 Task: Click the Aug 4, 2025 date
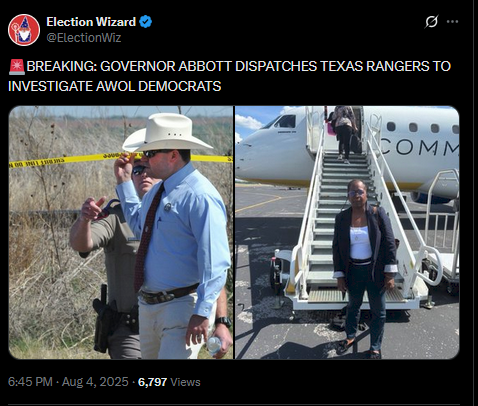(x=95, y=382)
